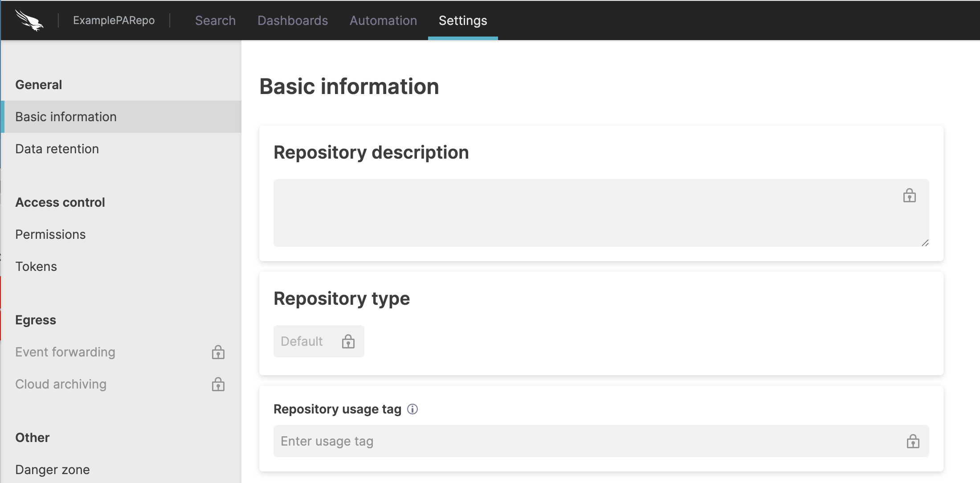This screenshot has width=980, height=483.
Task: Click into the Repository description textarea
Action: 601,213
